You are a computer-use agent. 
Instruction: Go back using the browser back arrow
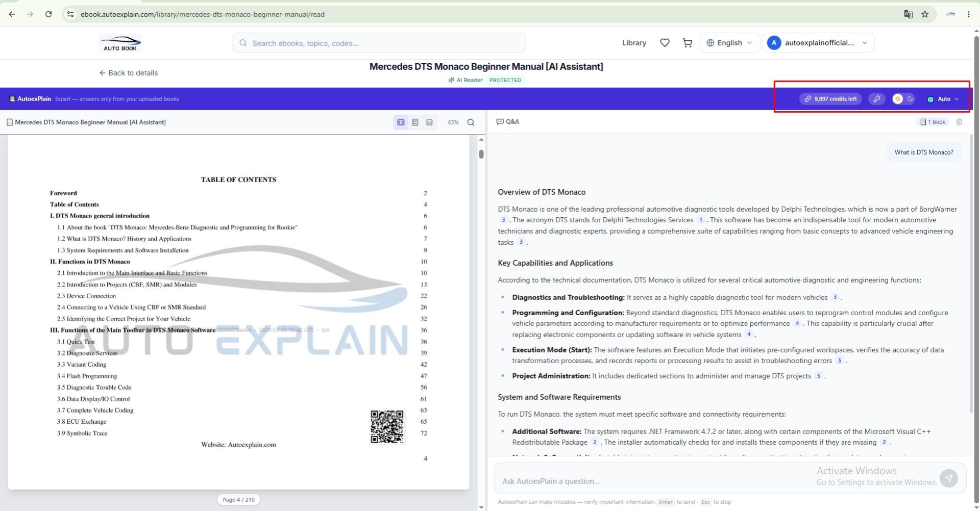click(12, 14)
